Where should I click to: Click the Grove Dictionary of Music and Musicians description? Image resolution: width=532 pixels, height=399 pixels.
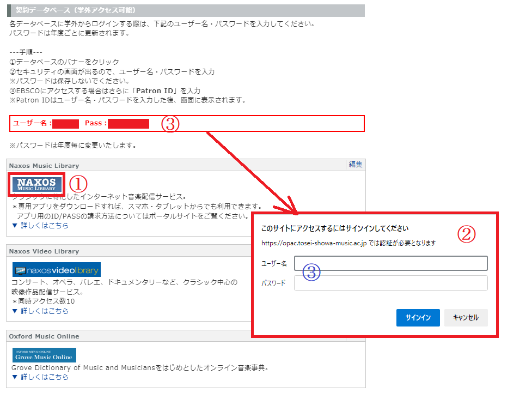pyautogui.click(x=140, y=368)
